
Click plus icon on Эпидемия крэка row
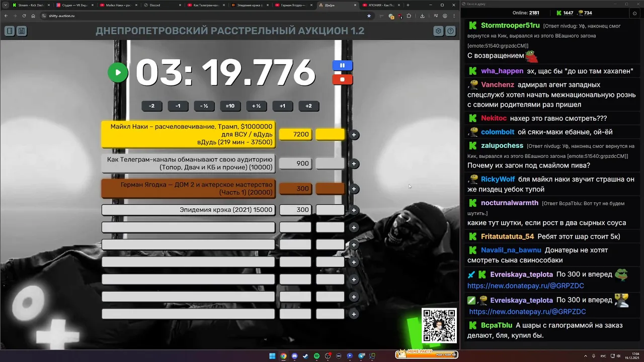point(354,210)
